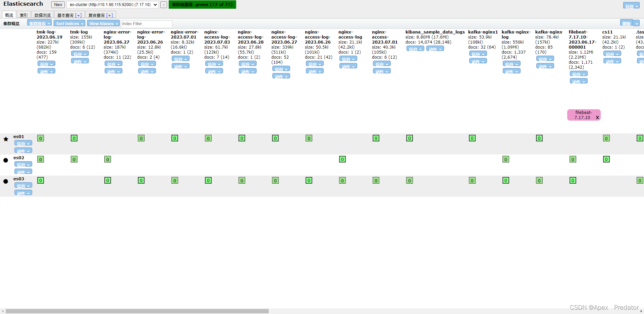Viewport: 644px width, 314px height.
Task: Select shard 0 of nginx-access-log-2023.06.28 on es01
Action: [242, 138]
